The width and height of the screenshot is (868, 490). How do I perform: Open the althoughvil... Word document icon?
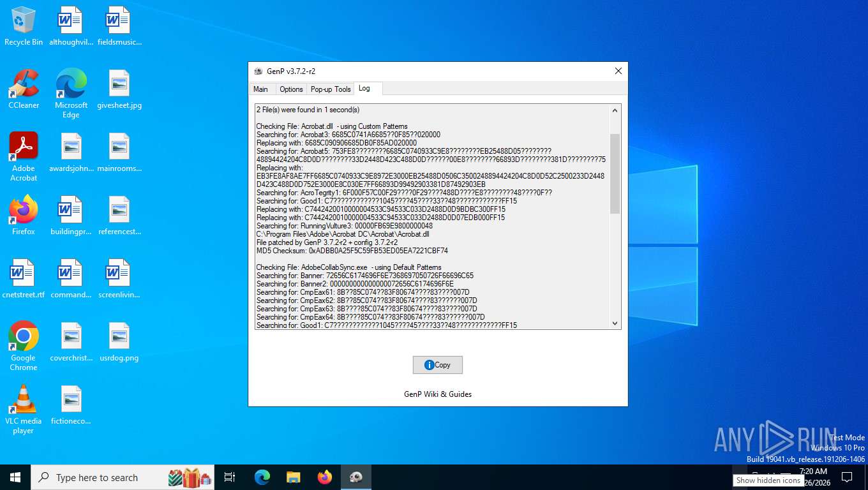tap(71, 26)
